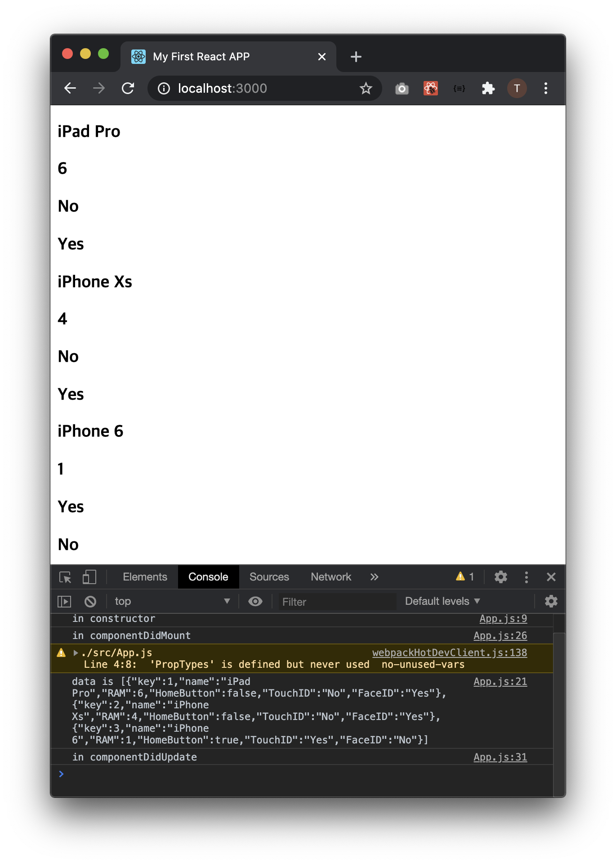Open the App.js:21 source link

point(500,681)
